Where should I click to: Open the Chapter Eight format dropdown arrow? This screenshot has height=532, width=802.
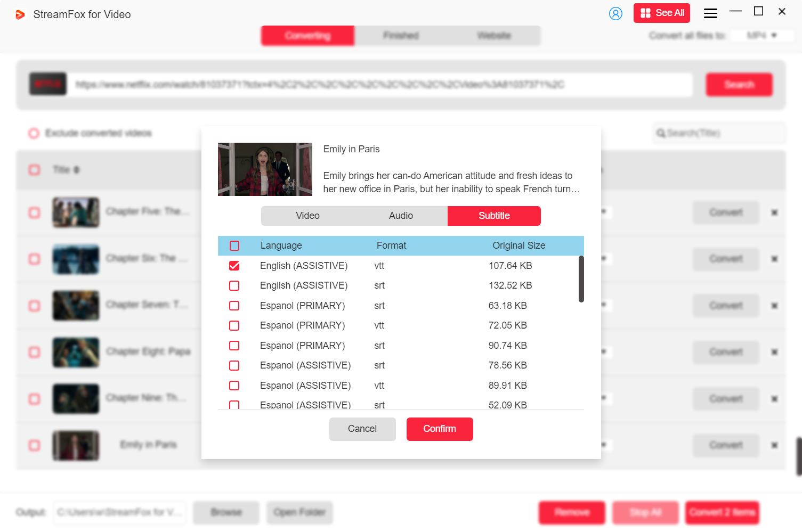604,351
